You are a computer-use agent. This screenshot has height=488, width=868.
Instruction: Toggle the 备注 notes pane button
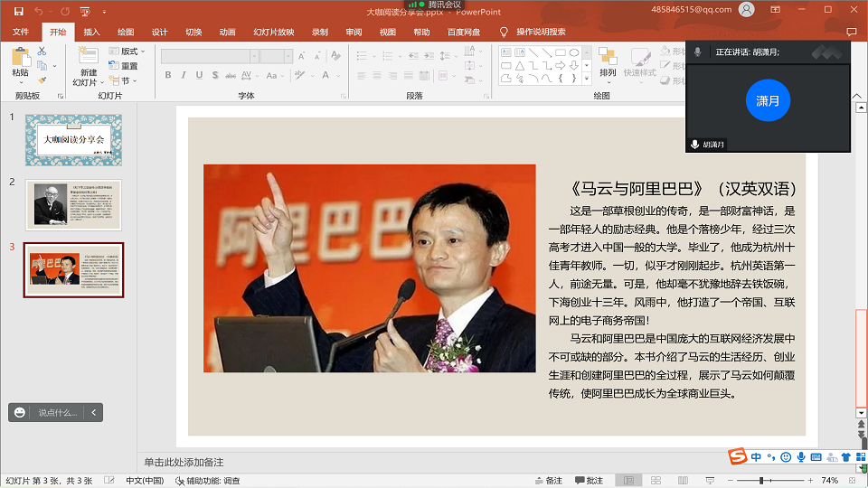click(x=549, y=480)
